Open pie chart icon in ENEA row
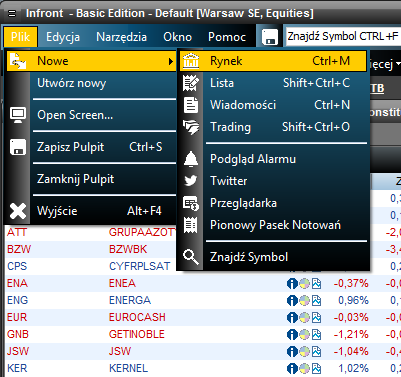Viewport: 401px width, 377px height. 304,284
